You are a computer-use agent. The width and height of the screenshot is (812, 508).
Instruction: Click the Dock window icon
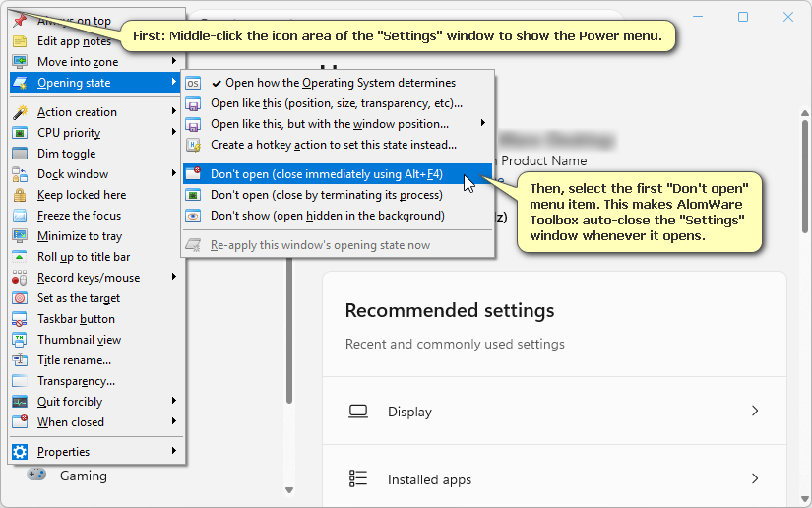[20, 174]
